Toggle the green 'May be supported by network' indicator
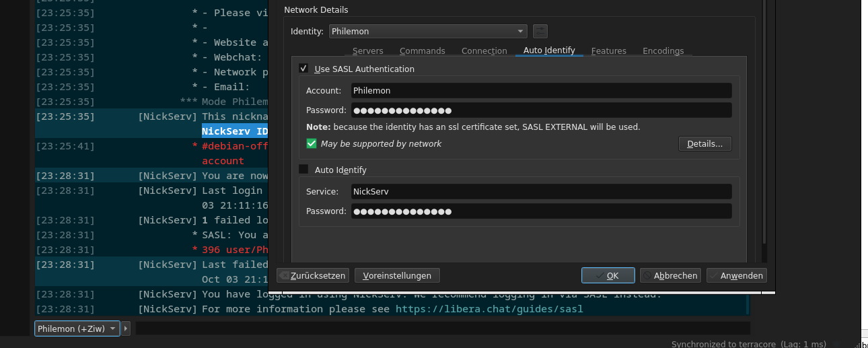This screenshot has height=348, width=868. pyautogui.click(x=312, y=143)
